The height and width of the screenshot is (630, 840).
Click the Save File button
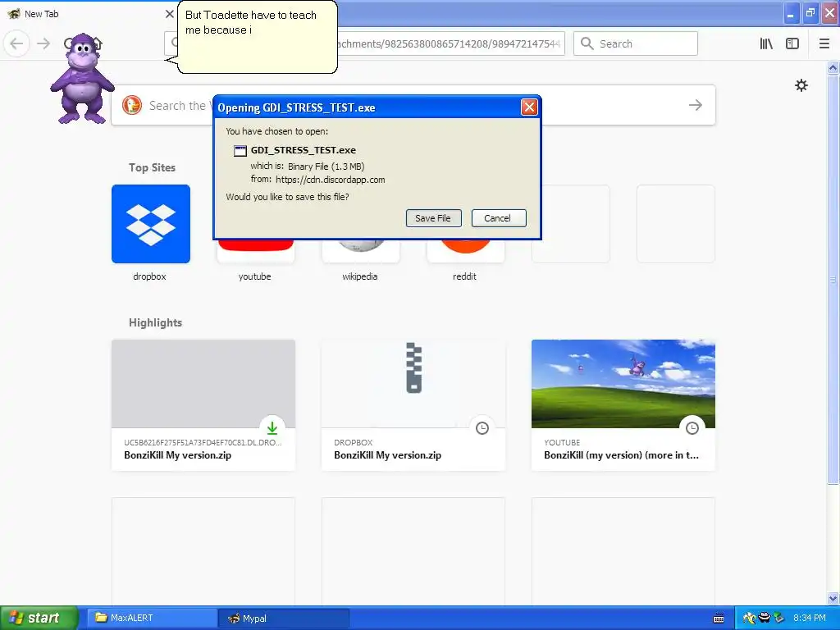click(x=433, y=218)
